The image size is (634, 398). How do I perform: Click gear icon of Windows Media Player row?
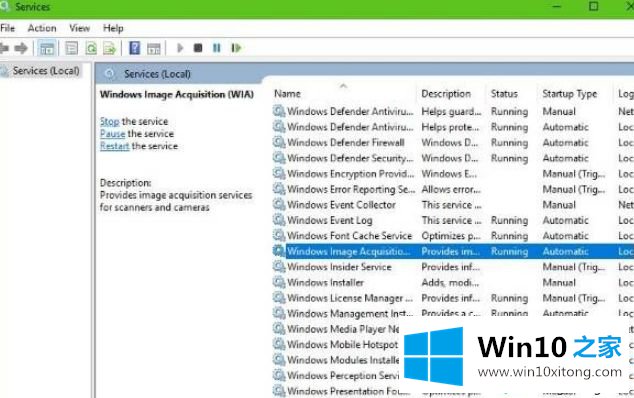(x=279, y=329)
